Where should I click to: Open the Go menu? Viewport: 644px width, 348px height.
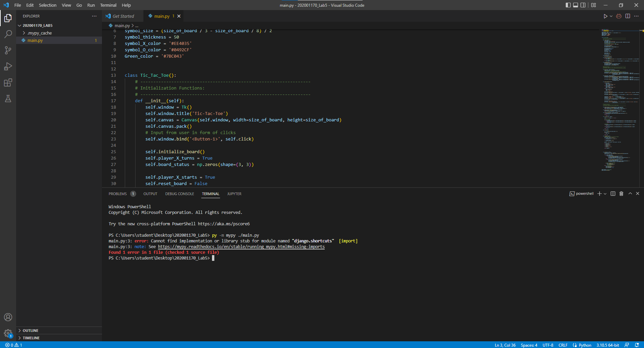79,5
